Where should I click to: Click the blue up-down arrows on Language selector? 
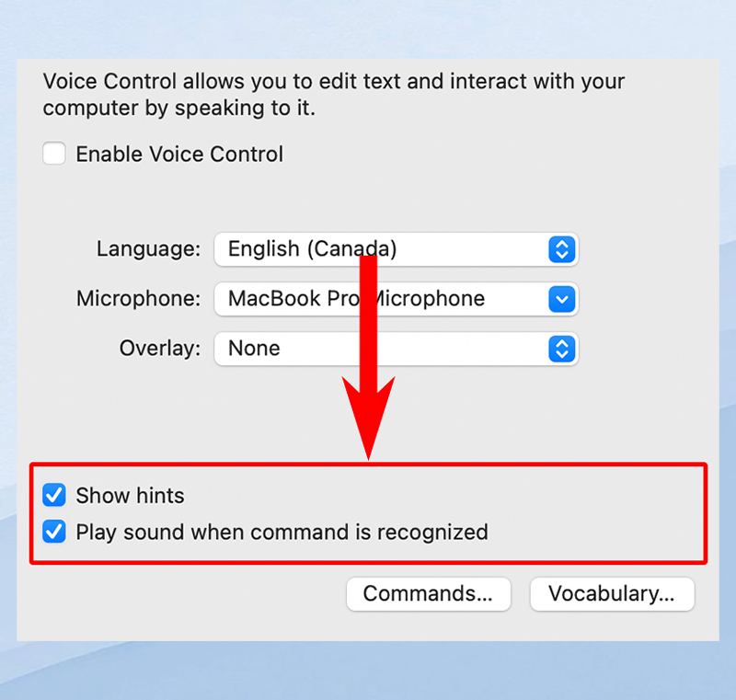pyautogui.click(x=561, y=249)
